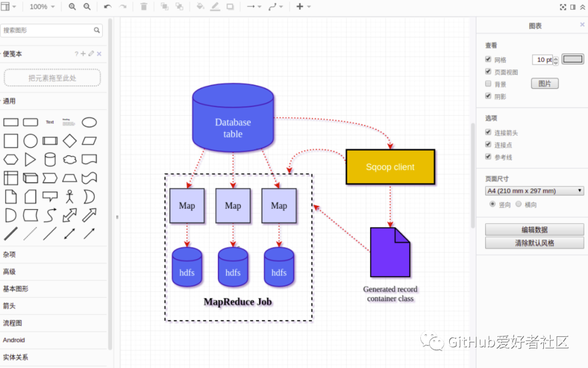Click the 编辑数据 edit data button
This screenshot has height=368, width=588.
(x=535, y=230)
